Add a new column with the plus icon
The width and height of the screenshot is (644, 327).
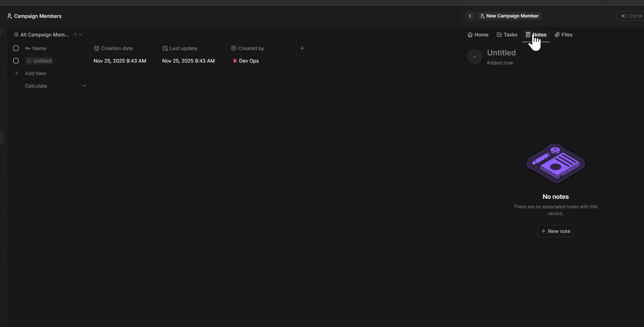click(302, 48)
